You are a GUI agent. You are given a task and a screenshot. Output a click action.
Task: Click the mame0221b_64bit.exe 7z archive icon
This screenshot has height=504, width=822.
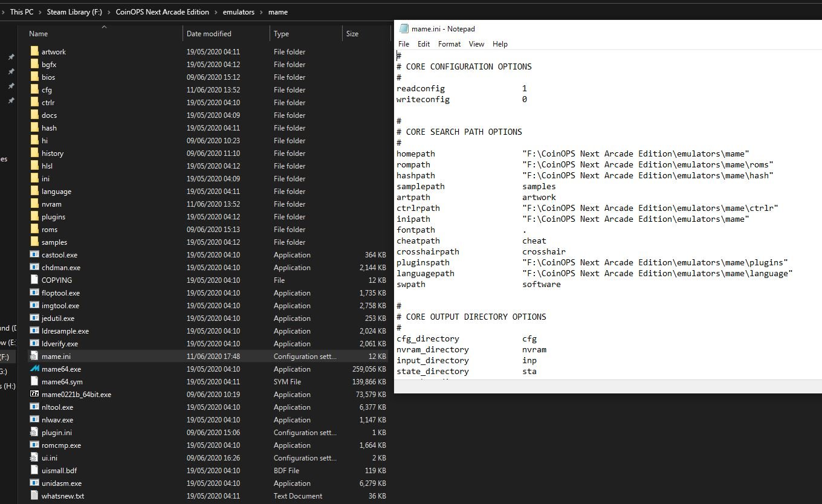point(34,394)
